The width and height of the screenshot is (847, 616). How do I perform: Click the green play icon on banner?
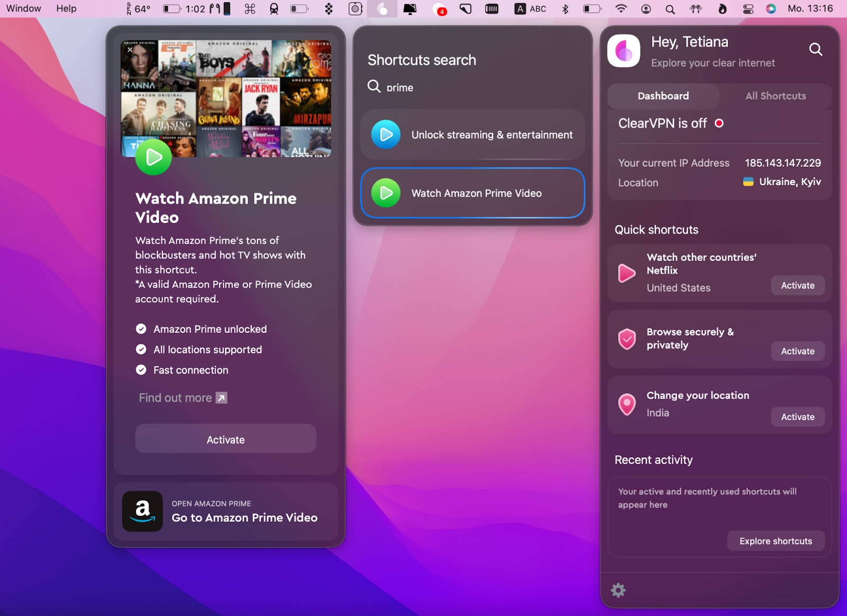click(154, 157)
